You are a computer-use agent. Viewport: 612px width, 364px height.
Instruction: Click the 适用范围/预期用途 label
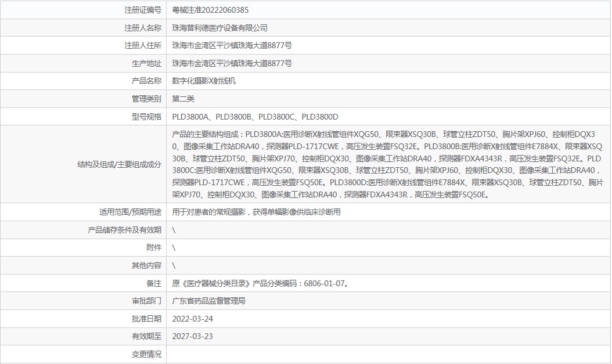point(131,212)
